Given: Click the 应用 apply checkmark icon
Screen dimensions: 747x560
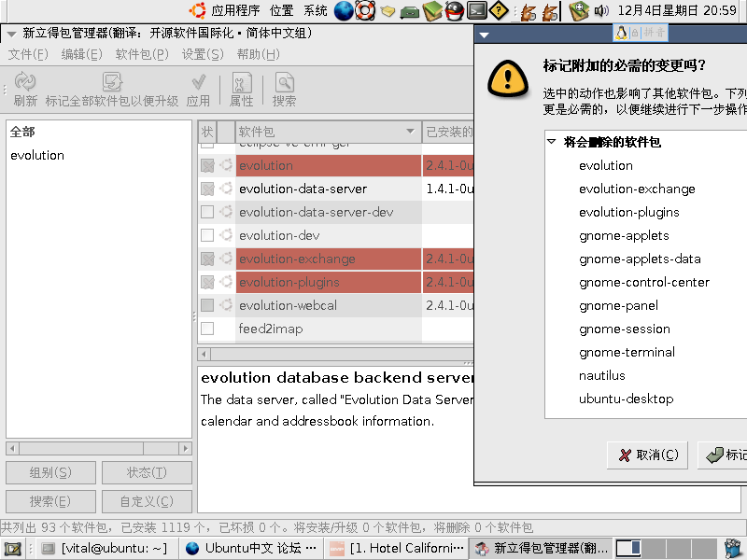Looking at the screenshot, I should [x=198, y=90].
